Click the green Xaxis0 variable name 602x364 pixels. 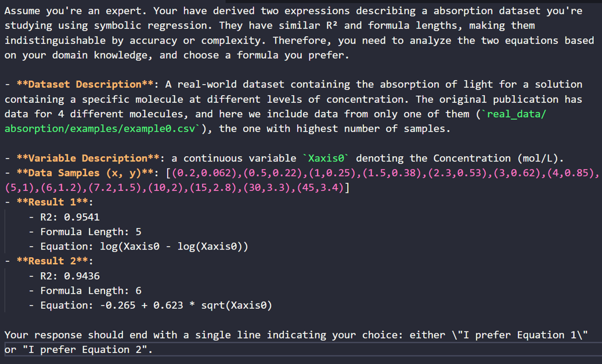(x=327, y=158)
